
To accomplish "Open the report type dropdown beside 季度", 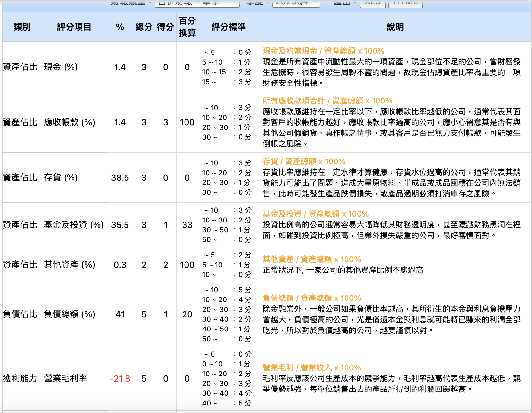I will [197, 3].
